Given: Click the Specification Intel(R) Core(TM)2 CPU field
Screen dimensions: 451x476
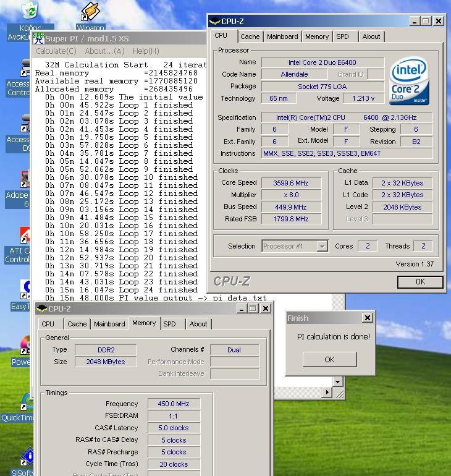Looking at the screenshot, I should pyautogui.click(x=347, y=118).
